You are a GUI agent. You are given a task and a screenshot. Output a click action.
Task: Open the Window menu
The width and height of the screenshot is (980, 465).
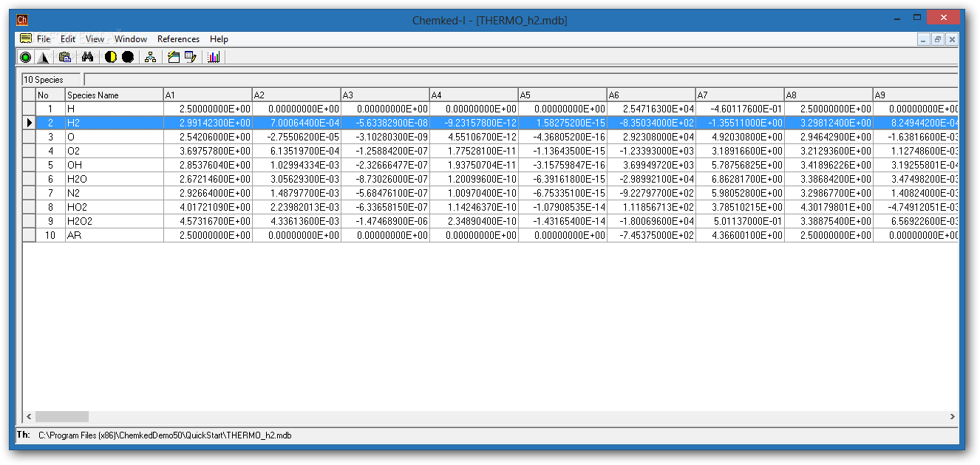click(131, 39)
